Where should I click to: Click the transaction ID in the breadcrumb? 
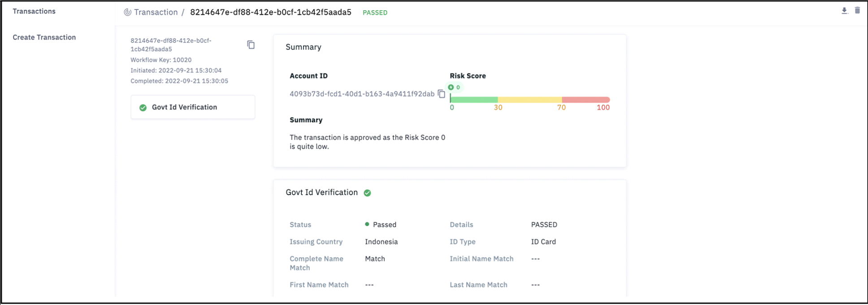coord(270,12)
